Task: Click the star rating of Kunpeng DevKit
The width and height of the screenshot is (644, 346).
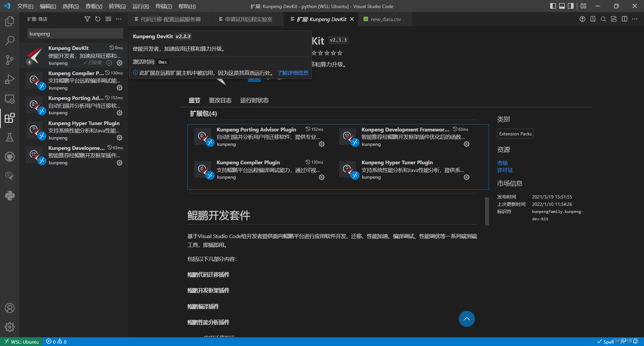Action: tap(327, 53)
